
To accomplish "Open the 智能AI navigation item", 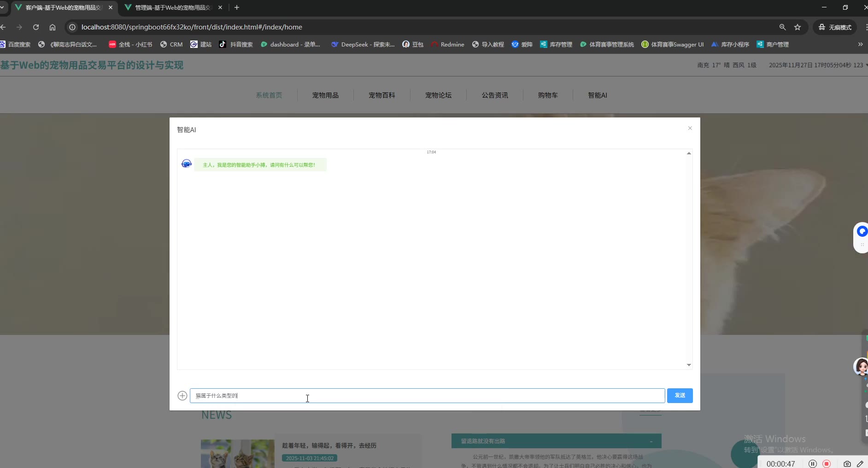I will [x=598, y=95].
